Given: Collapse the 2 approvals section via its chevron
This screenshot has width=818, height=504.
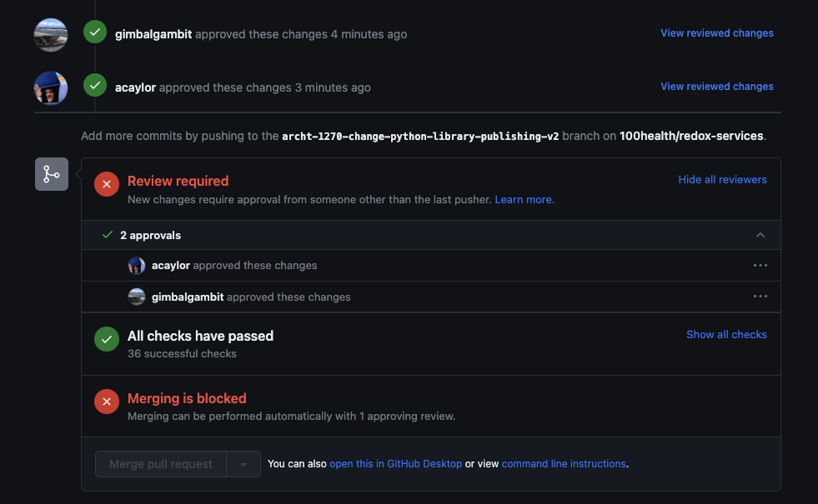Looking at the screenshot, I should pyautogui.click(x=760, y=235).
